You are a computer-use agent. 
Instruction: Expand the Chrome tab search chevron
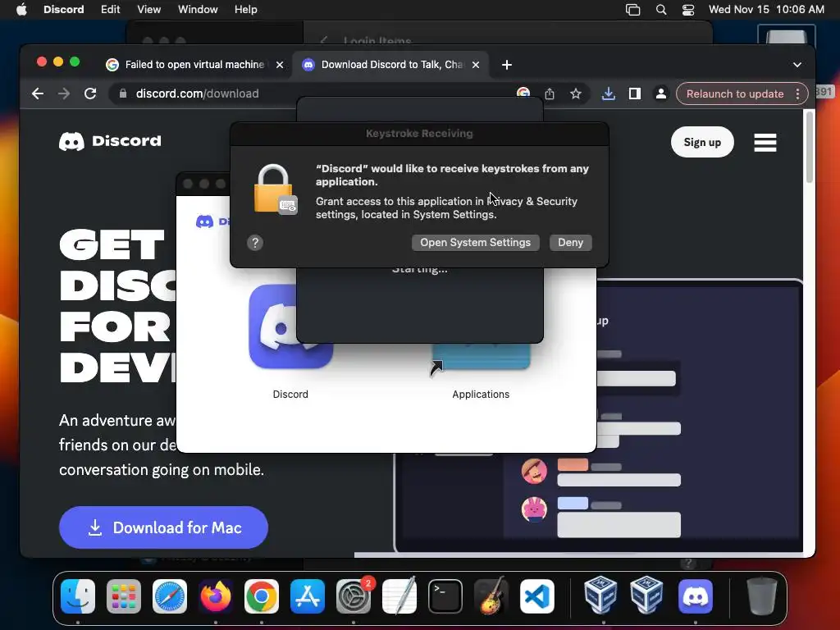click(x=797, y=65)
